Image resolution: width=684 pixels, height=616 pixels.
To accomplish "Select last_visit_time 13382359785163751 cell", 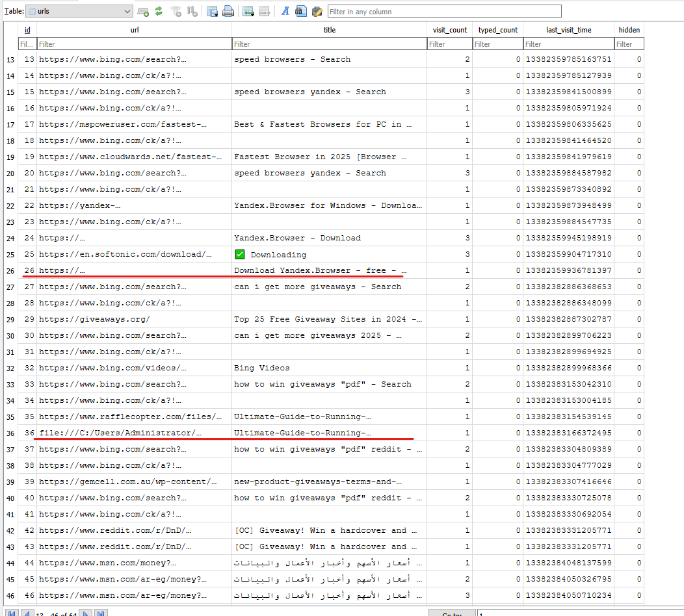I will [568, 59].
